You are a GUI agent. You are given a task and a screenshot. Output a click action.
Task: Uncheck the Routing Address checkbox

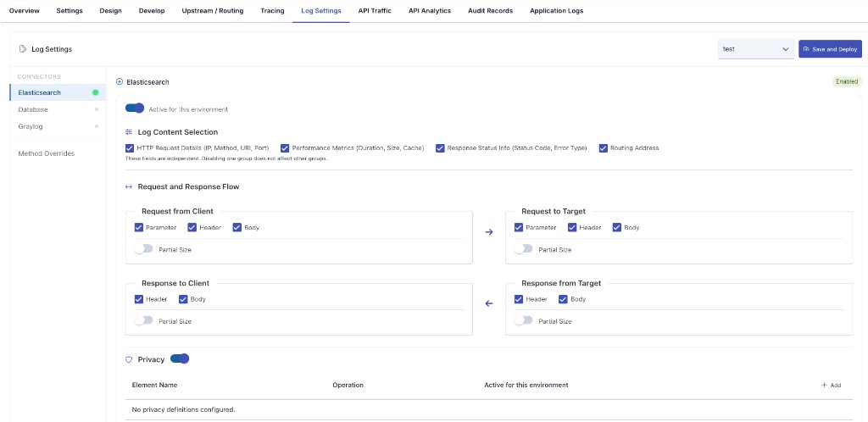(604, 148)
